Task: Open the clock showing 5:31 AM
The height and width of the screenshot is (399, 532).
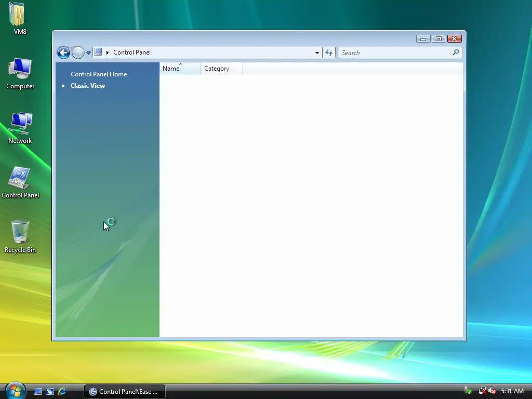Action: tap(512, 391)
